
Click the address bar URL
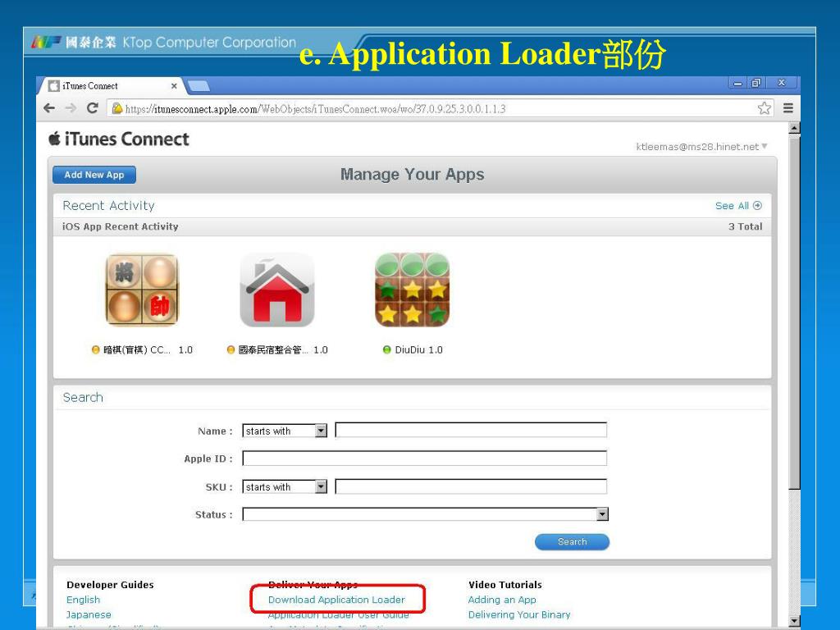[x=316, y=109]
